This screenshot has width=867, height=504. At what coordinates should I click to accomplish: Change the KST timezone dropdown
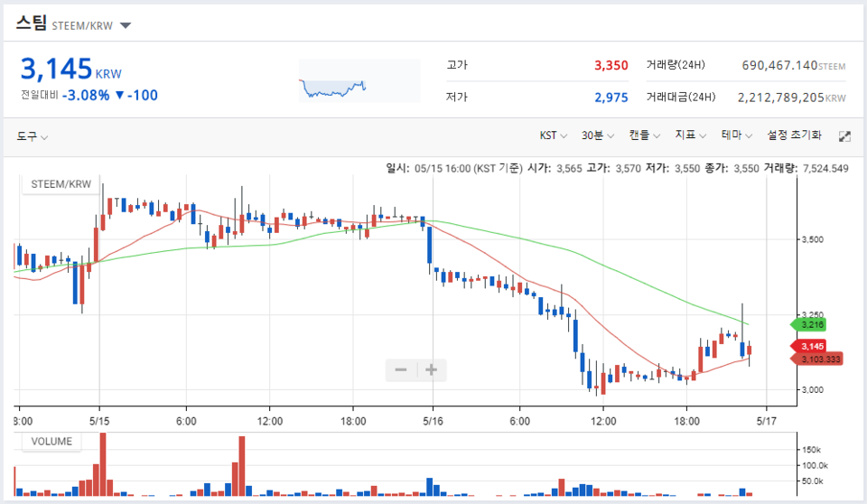click(553, 135)
